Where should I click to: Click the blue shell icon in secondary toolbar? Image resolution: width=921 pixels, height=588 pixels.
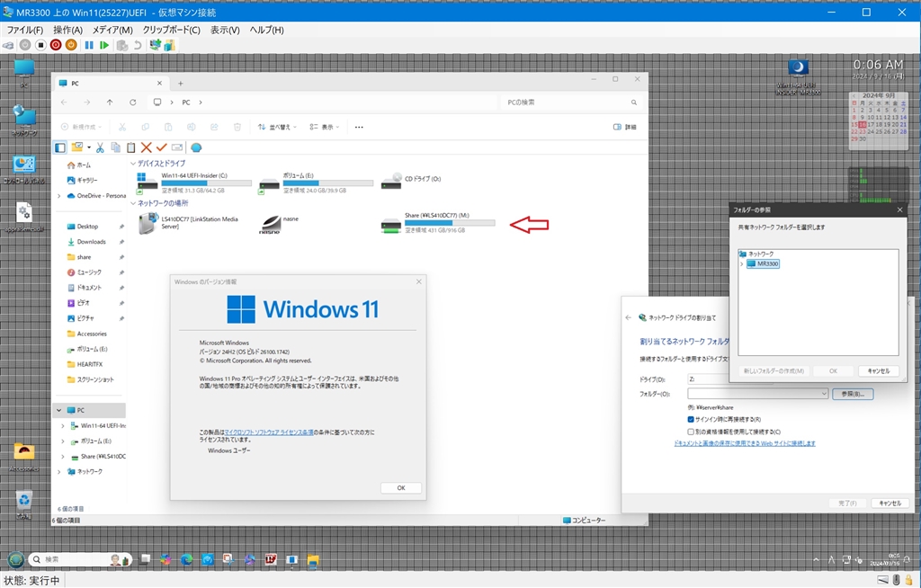(196, 147)
